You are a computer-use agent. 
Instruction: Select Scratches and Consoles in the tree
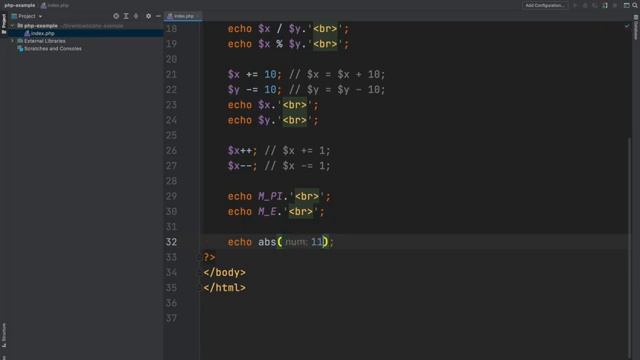click(x=53, y=49)
